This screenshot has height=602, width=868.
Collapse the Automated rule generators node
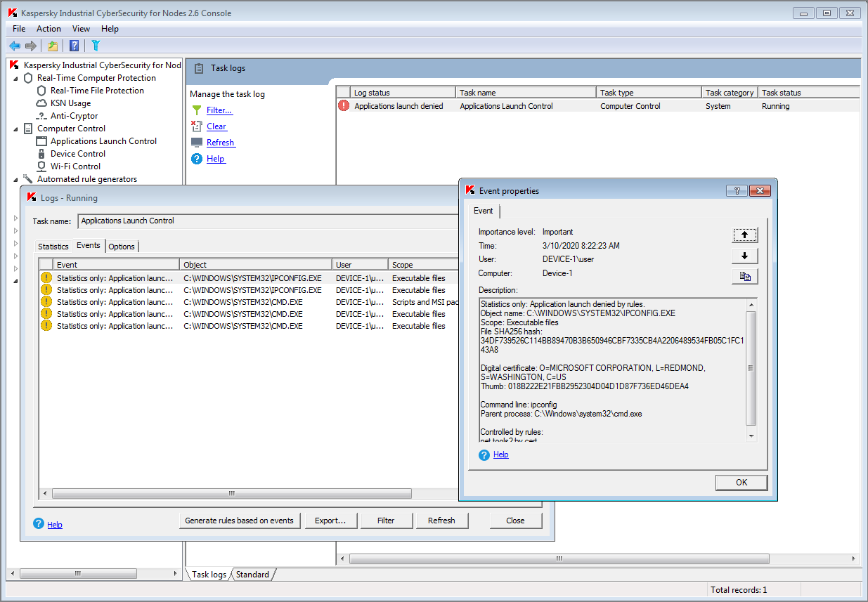16,179
